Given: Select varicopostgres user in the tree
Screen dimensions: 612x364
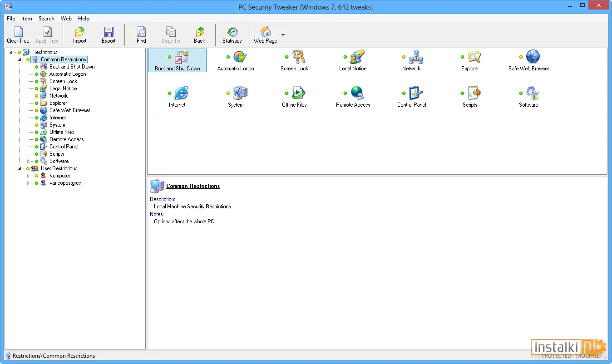Looking at the screenshot, I should (x=65, y=183).
